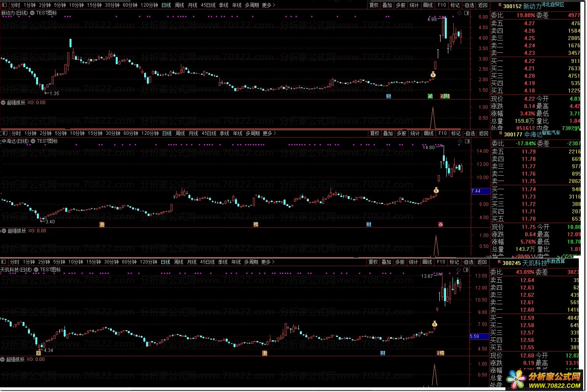This screenshot has height=392, width=587.
Task: Click the 14.80 high price label on 中海达 chart
Action: pyautogui.click(x=428, y=148)
